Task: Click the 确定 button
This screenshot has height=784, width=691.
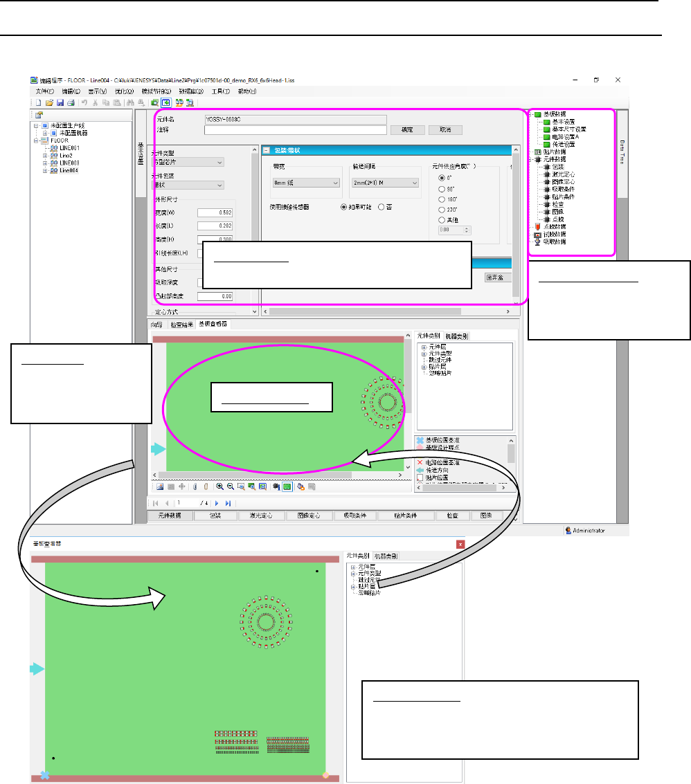Action: (x=407, y=130)
